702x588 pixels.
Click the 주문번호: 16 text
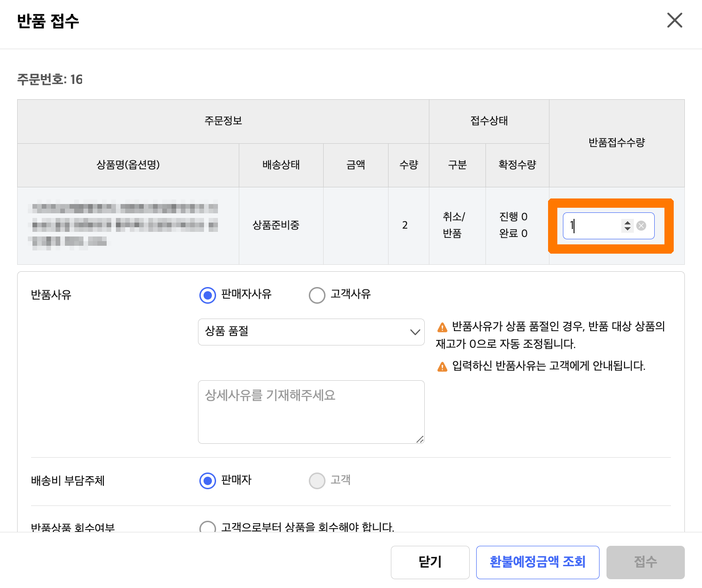50,79
